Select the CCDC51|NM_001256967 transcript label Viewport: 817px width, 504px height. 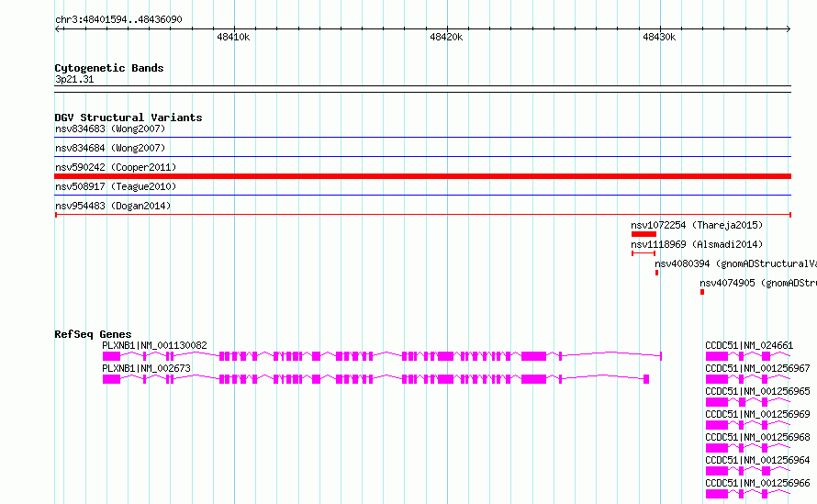point(757,368)
